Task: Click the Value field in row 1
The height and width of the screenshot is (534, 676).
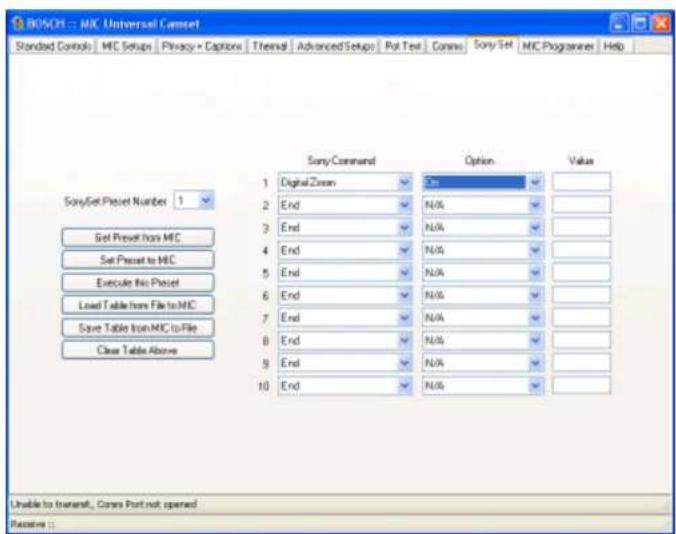Action: point(582,182)
